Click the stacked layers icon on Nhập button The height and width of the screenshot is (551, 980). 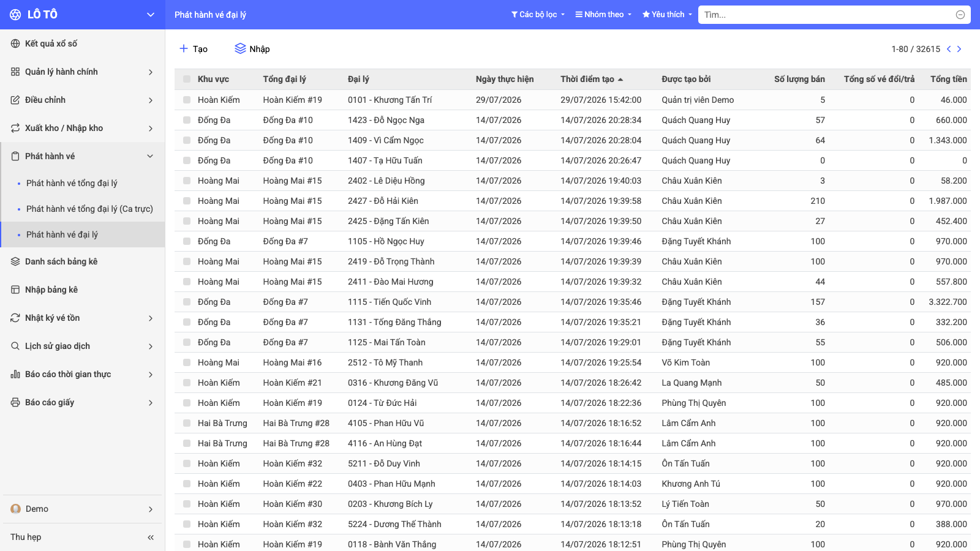point(240,48)
